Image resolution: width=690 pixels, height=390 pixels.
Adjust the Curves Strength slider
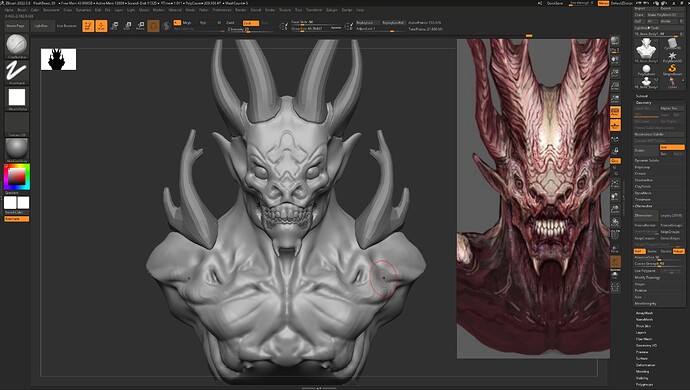tap(659, 264)
